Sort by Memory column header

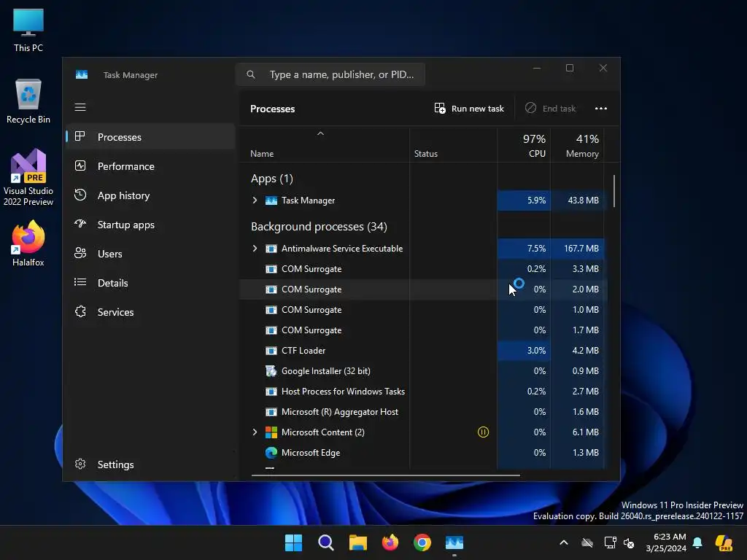point(578,146)
